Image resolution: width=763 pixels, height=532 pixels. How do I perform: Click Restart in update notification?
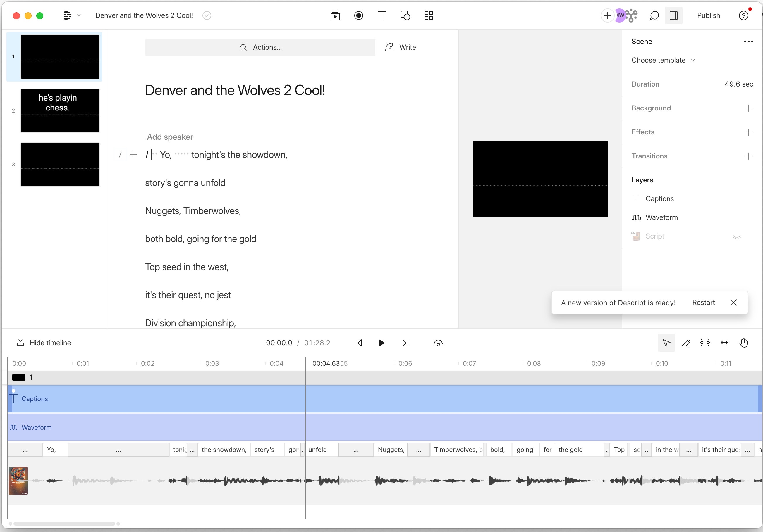703,303
